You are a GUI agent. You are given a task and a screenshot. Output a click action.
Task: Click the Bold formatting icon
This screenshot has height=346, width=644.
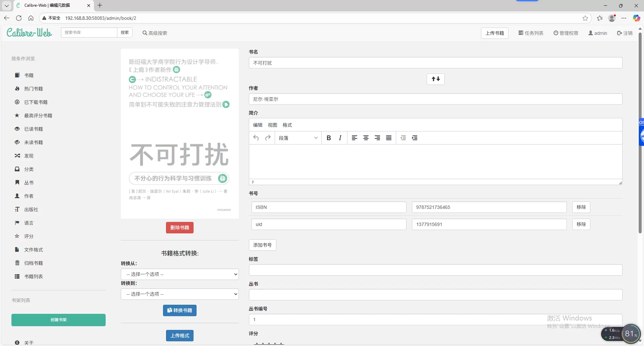(329, 138)
